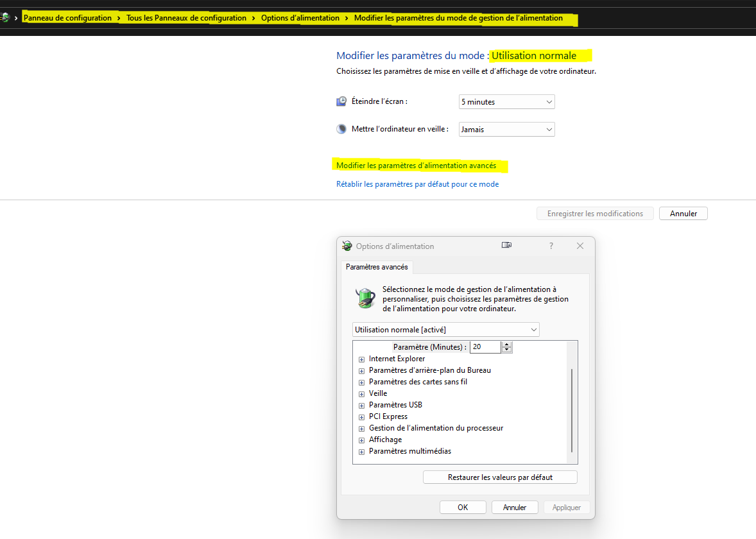The width and height of the screenshot is (756, 539).
Task: Expand the Gestion de l'alimentation du processeur node
Action: 362,429
